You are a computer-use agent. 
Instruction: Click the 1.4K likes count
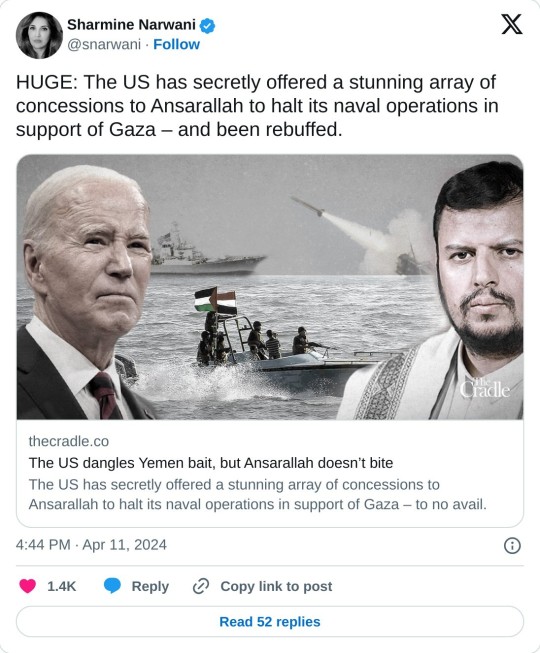click(x=62, y=586)
